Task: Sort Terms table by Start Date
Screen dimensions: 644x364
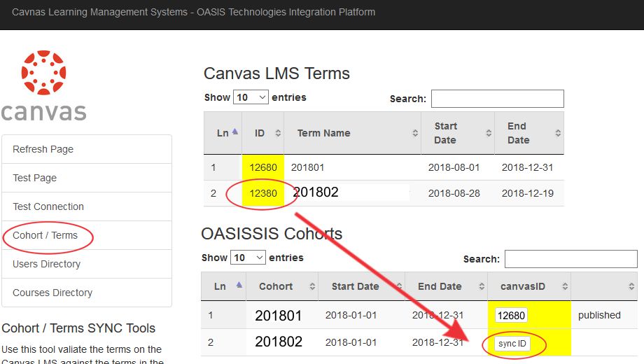Action: [x=458, y=133]
